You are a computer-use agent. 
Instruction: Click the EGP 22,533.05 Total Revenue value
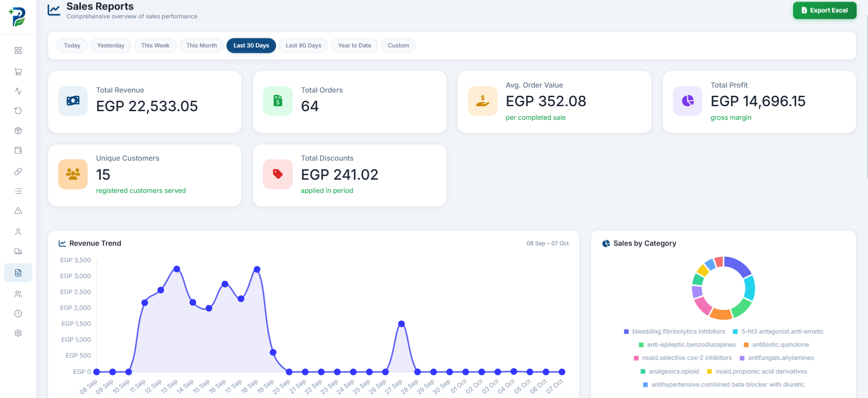pos(147,106)
